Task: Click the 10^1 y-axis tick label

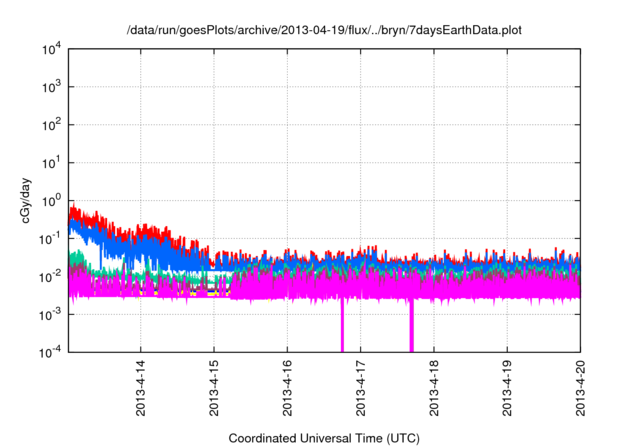Action: click(51, 163)
